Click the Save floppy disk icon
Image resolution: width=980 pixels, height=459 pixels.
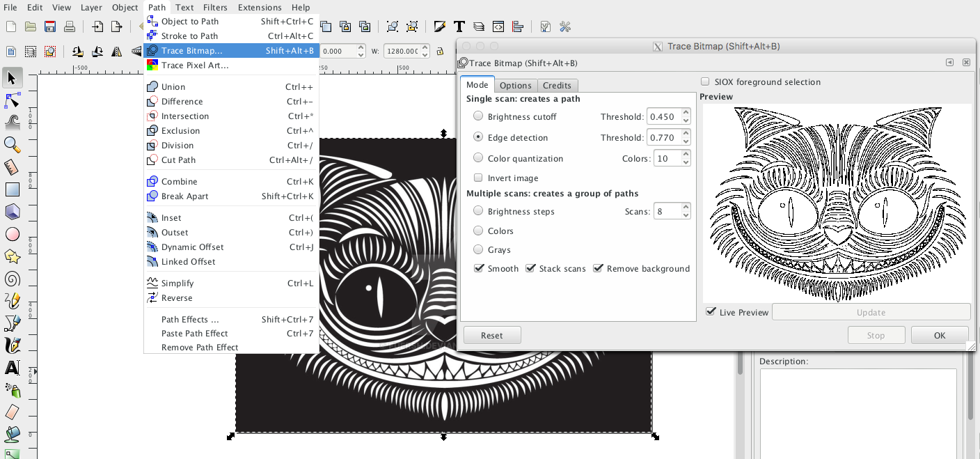(x=50, y=26)
